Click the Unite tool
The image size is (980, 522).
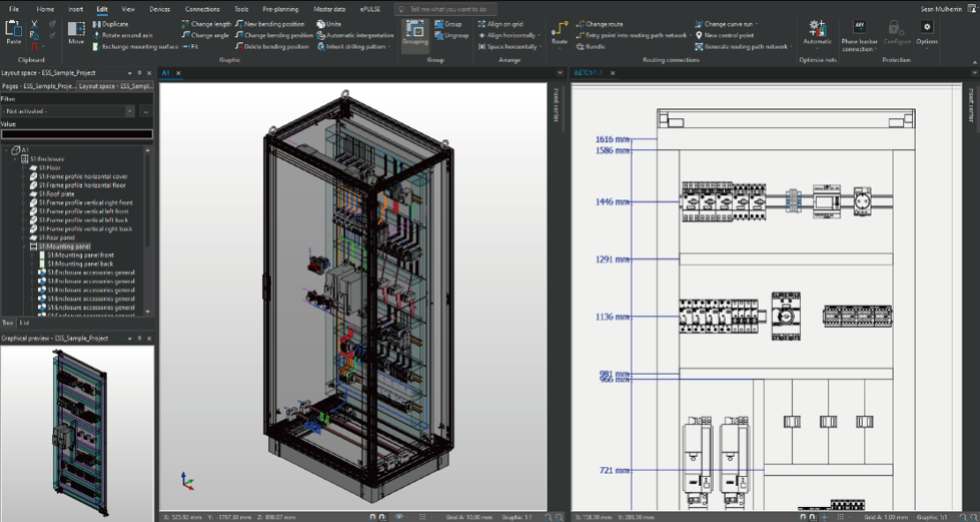click(x=329, y=24)
